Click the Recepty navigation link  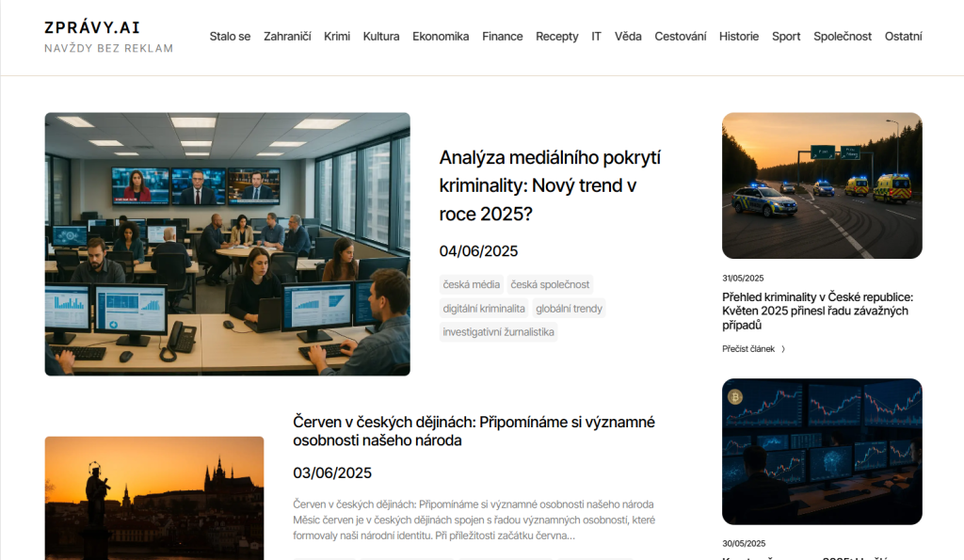click(556, 37)
